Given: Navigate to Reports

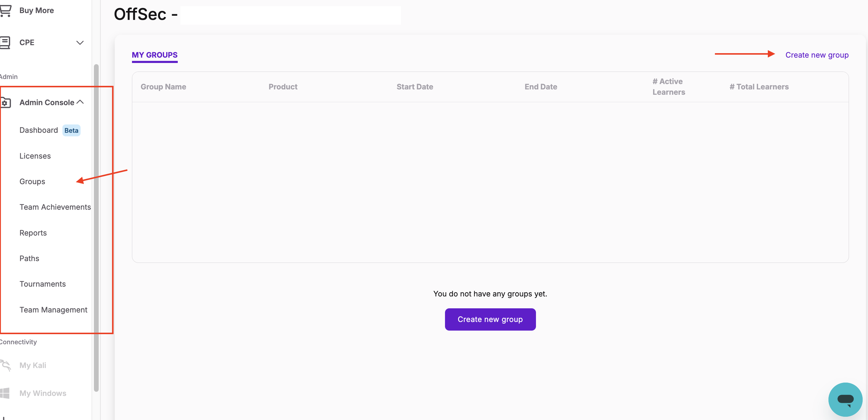Looking at the screenshot, I should point(33,233).
